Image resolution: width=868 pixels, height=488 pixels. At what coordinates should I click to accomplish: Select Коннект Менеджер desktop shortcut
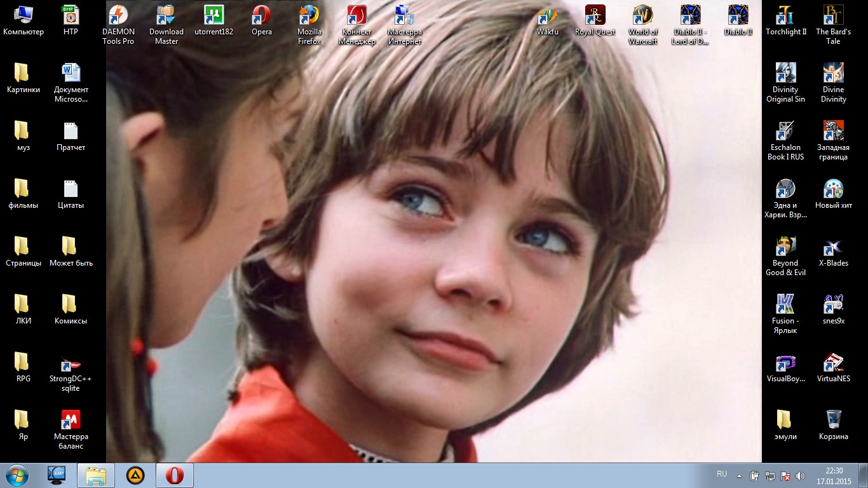coord(357,25)
